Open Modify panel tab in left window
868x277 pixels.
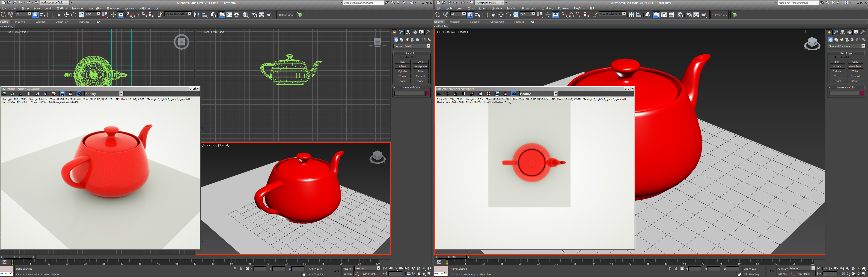[401, 32]
